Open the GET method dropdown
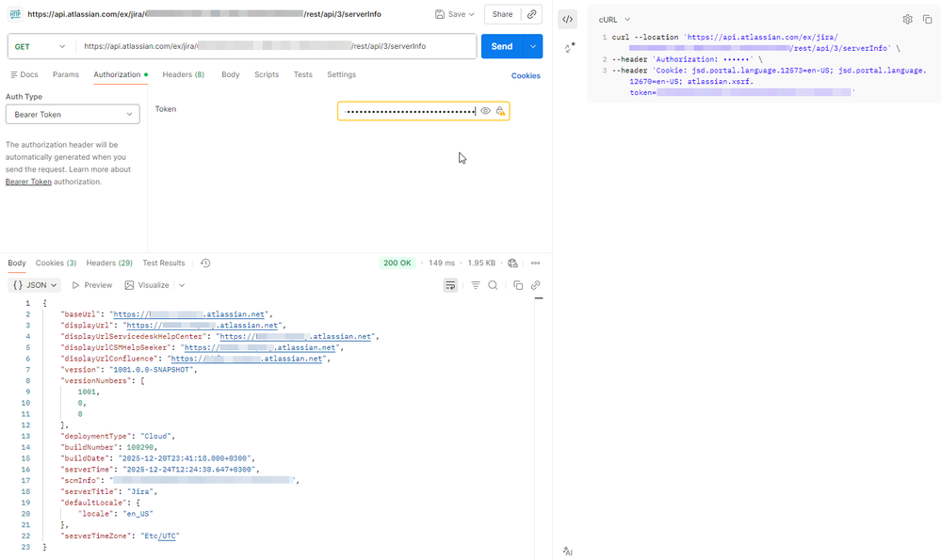941x560 pixels. pos(41,46)
